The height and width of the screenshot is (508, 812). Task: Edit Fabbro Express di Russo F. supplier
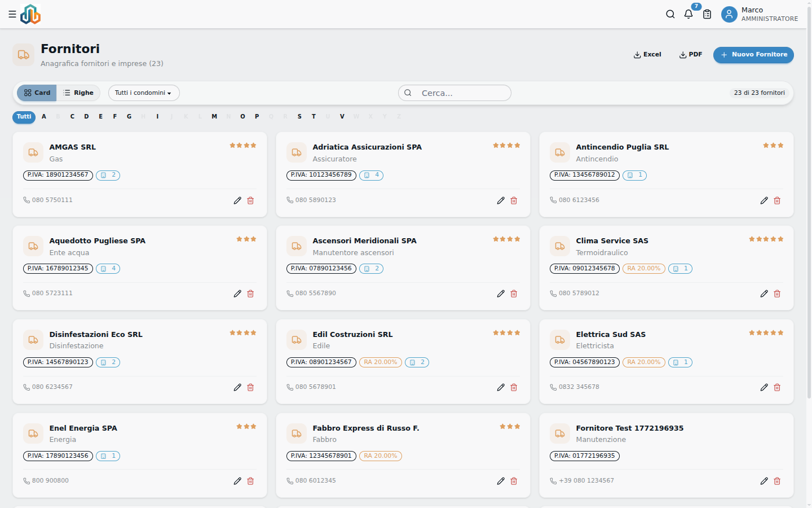click(x=501, y=481)
